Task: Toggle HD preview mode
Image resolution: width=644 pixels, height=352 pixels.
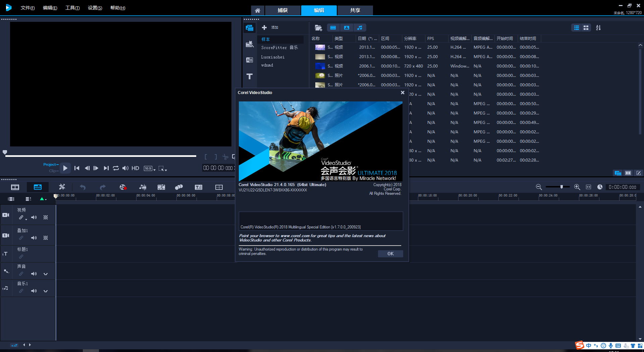Action: tap(135, 168)
